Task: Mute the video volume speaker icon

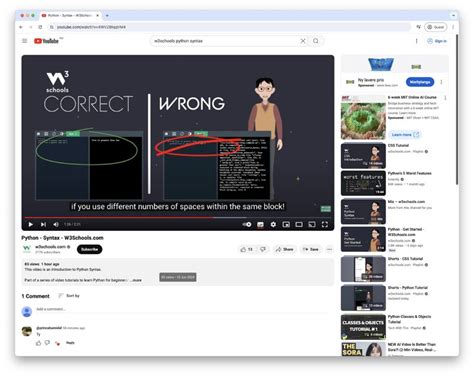Action: pyautogui.click(x=56, y=224)
